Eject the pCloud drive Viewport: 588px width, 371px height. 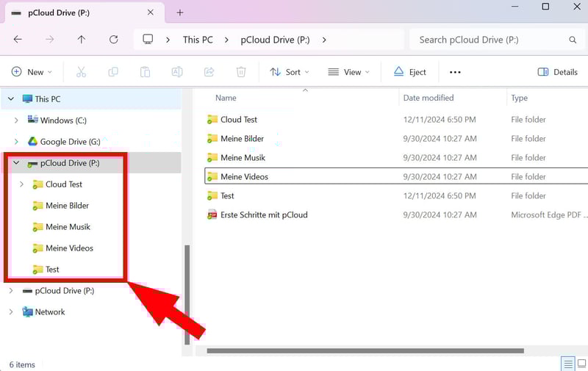(410, 72)
